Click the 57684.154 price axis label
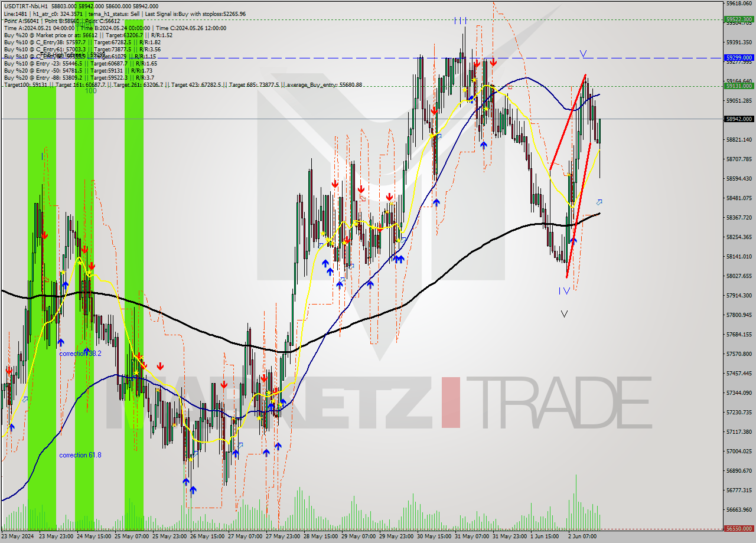This screenshot has width=756, height=543. 739,335
